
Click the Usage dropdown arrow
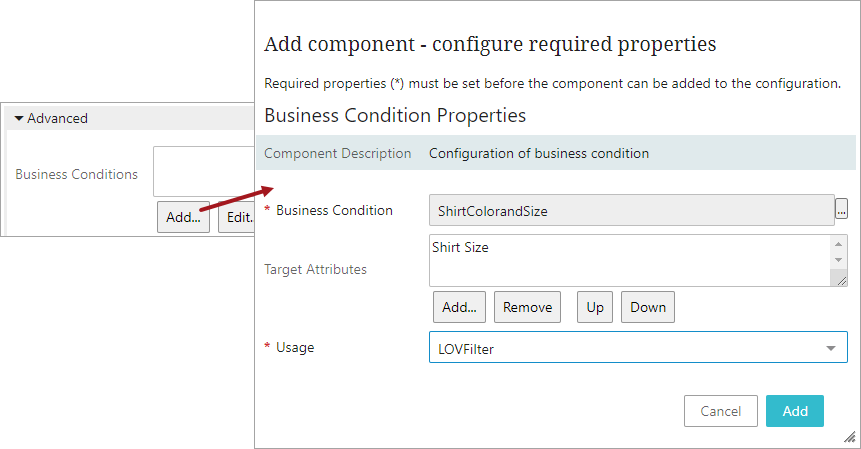point(831,348)
